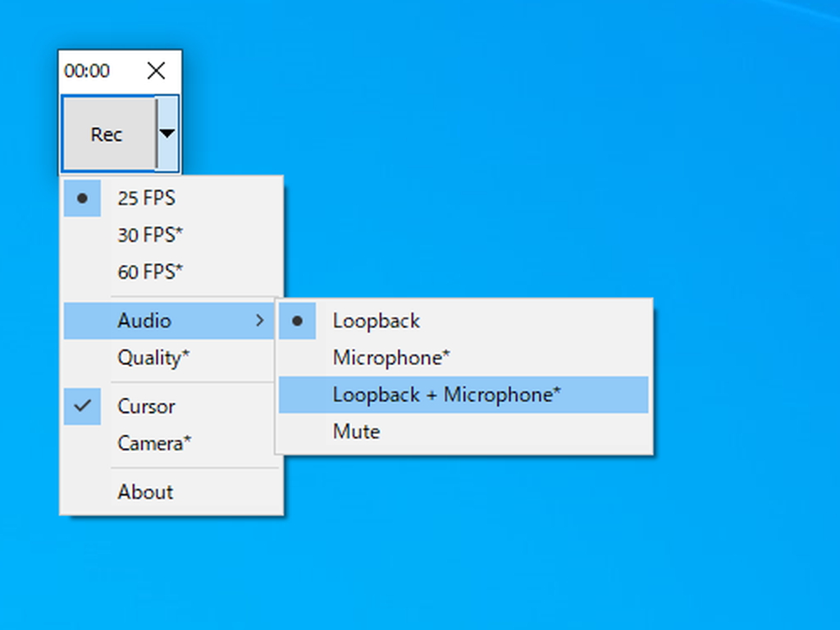
Task: Open the Audio submenu
Action: tap(169, 321)
